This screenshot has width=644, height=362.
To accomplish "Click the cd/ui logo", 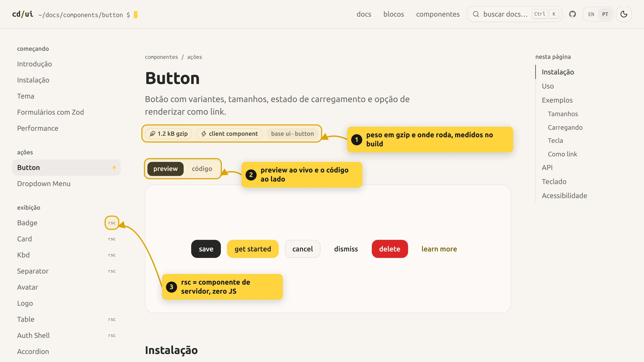I will 23,14.
